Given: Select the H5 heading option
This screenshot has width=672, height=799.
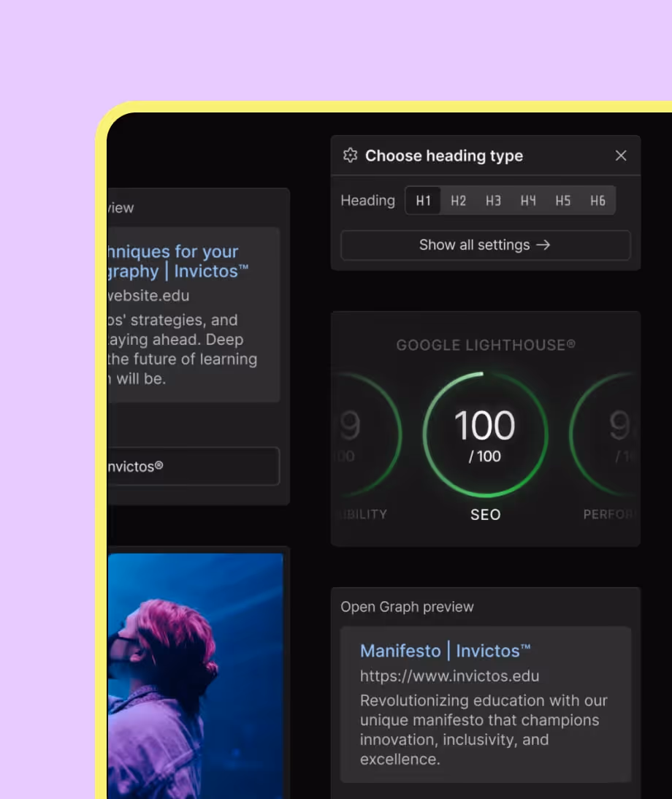Looking at the screenshot, I should (x=563, y=201).
